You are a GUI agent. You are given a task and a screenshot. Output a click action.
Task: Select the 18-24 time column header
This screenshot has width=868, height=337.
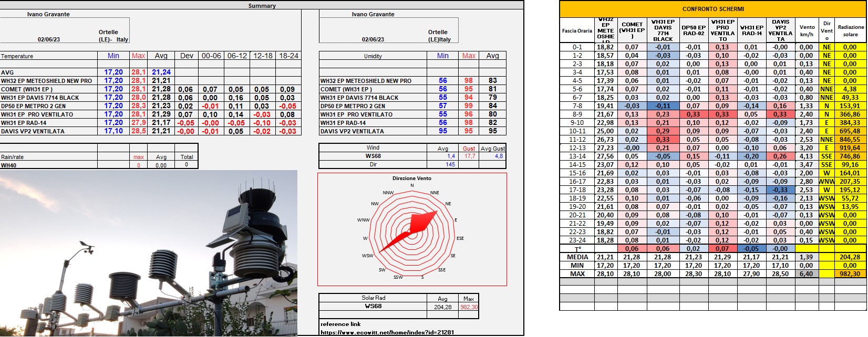point(288,56)
